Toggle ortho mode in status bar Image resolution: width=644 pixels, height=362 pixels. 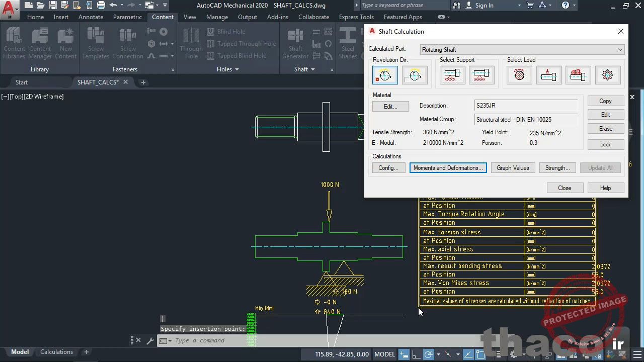417,354
